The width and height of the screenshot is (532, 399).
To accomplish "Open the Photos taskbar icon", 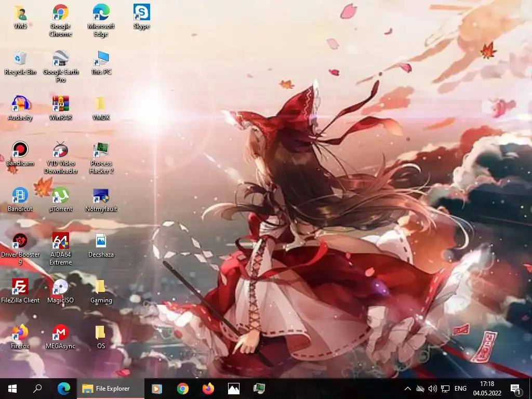I will 233,389.
